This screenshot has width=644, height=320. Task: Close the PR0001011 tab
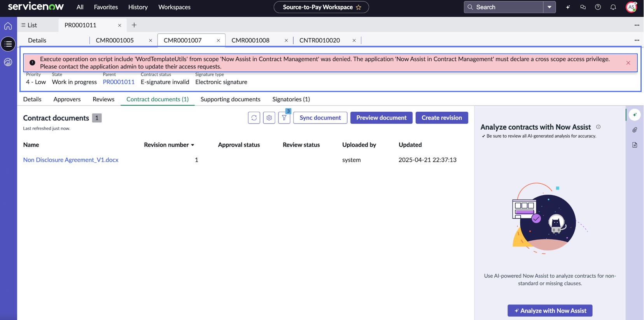pyautogui.click(x=120, y=25)
